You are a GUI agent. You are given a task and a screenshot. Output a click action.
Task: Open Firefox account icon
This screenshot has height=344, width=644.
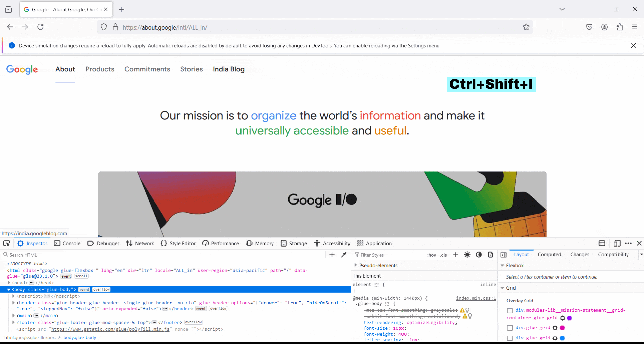(x=604, y=27)
